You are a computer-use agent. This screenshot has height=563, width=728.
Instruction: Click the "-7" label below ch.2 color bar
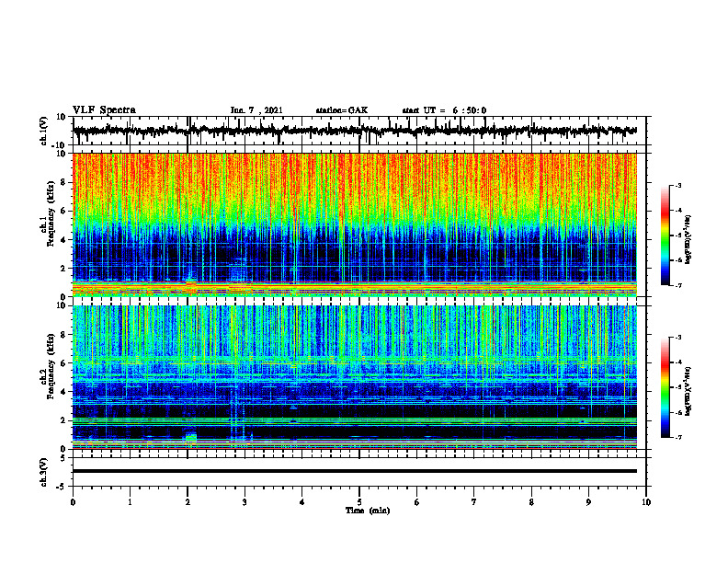click(x=677, y=438)
